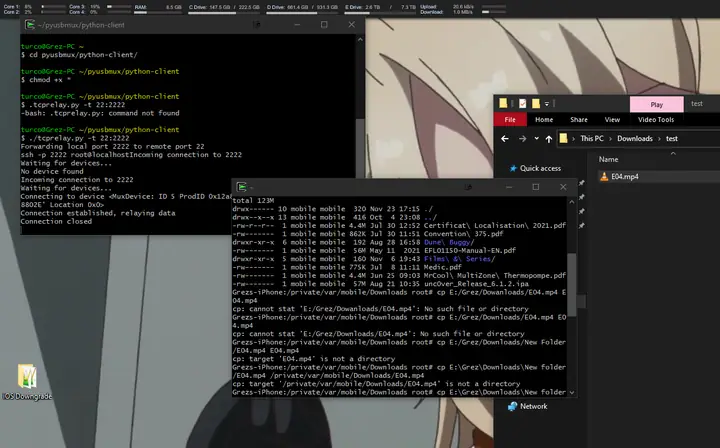Click the Properties checkmark icon in Explorer toolbar
Screen dimensions: 720x448
[x=523, y=104]
